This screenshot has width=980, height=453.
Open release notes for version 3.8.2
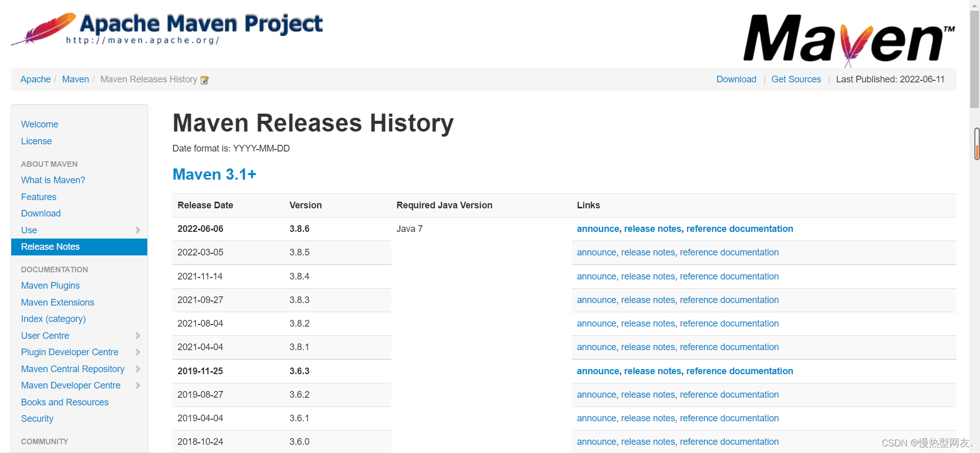pos(648,323)
